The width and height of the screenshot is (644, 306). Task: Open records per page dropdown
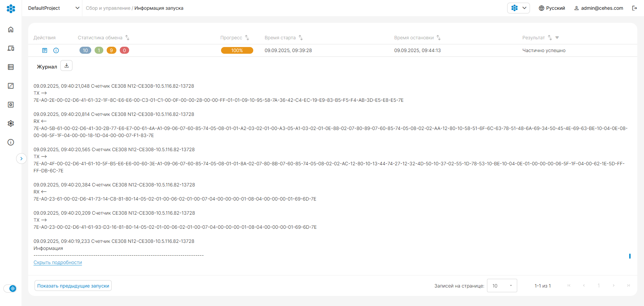[502, 286]
